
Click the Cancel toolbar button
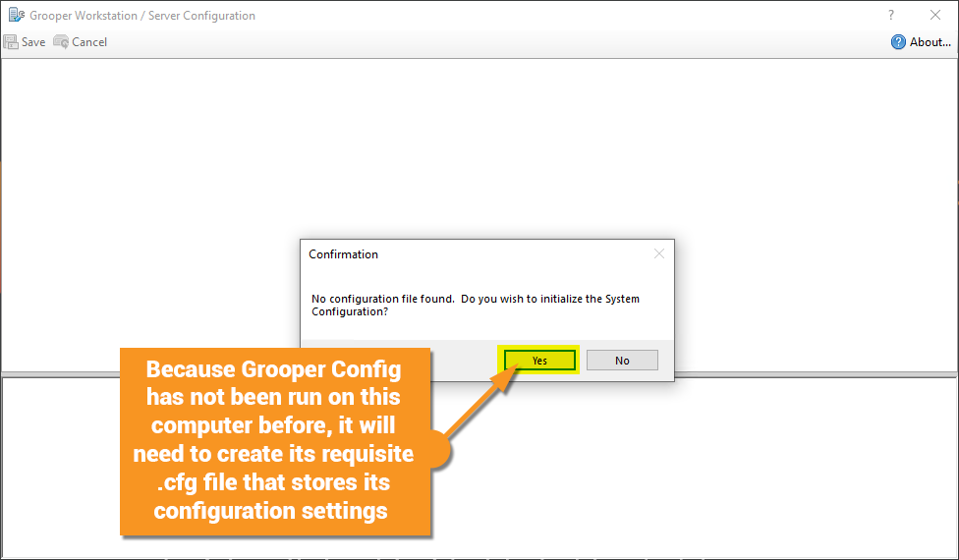click(81, 42)
